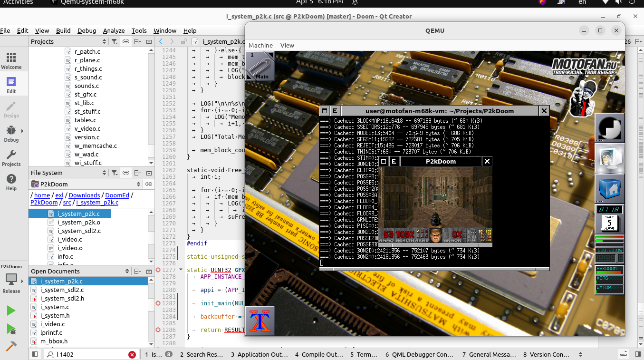Build project with the hammer icon

[11, 346]
